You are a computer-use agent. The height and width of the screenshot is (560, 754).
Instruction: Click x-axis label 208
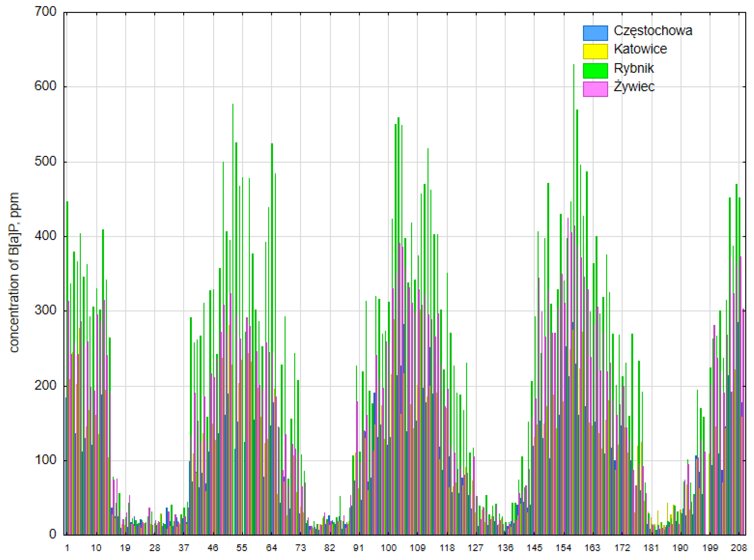pyautogui.click(x=739, y=548)
